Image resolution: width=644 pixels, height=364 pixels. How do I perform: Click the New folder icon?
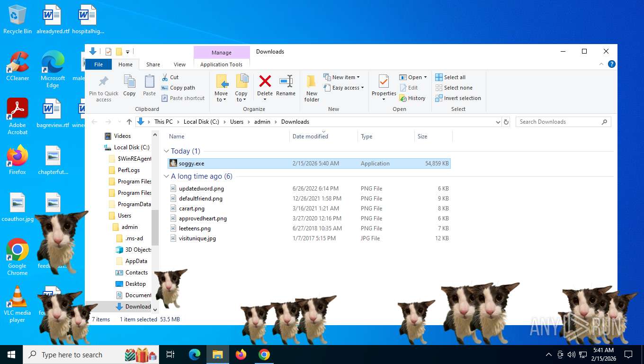pos(312,82)
